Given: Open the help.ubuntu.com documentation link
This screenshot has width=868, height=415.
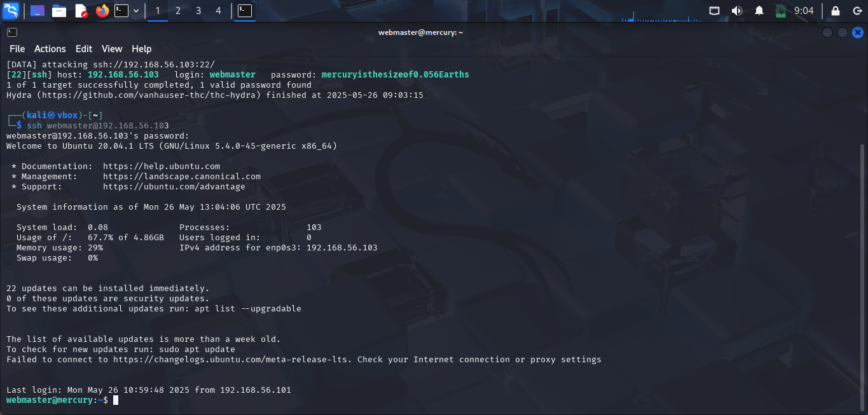Looking at the screenshot, I should (162, 166).
